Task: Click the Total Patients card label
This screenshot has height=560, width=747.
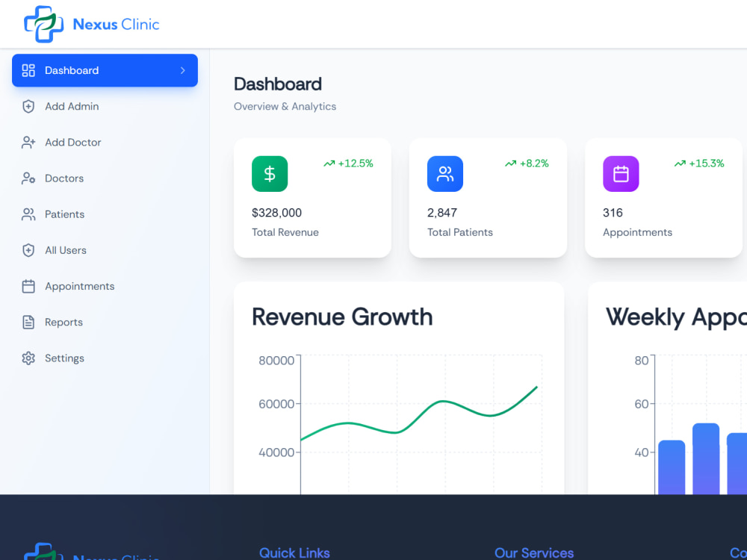Action: click(x=460, y=232)
